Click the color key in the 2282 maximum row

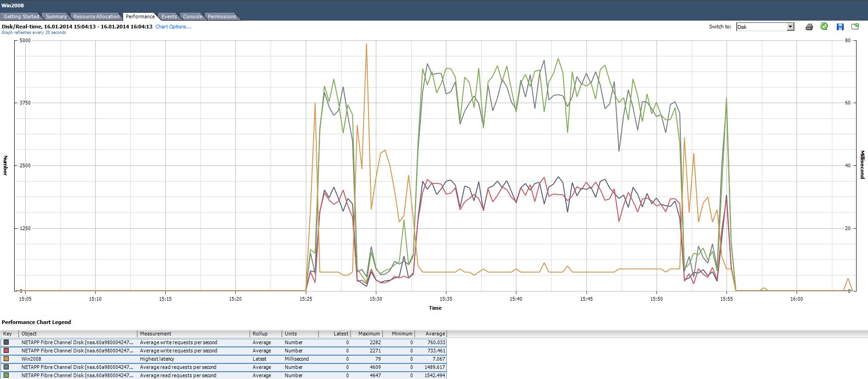[x=6, y=342]
